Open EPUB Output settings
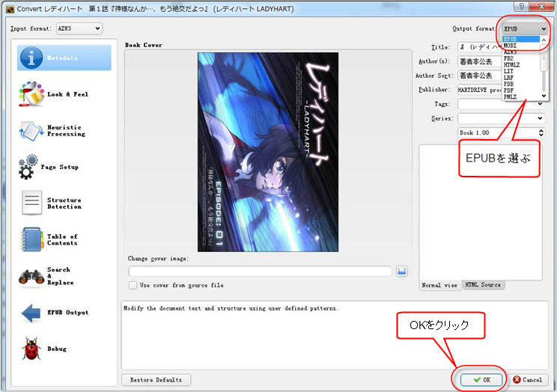557x392 pixels. coord(55,313)
